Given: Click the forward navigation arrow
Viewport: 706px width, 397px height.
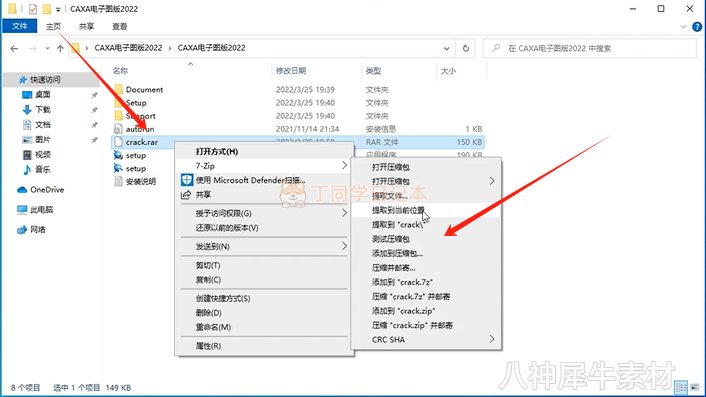Looking at the screenshot, I should (32, 48).
